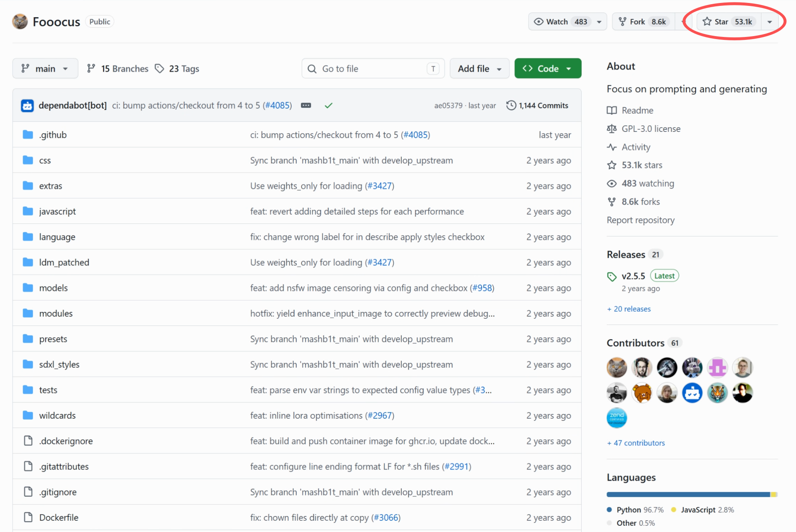Open the 1,144 Commits history

point(537,105)
